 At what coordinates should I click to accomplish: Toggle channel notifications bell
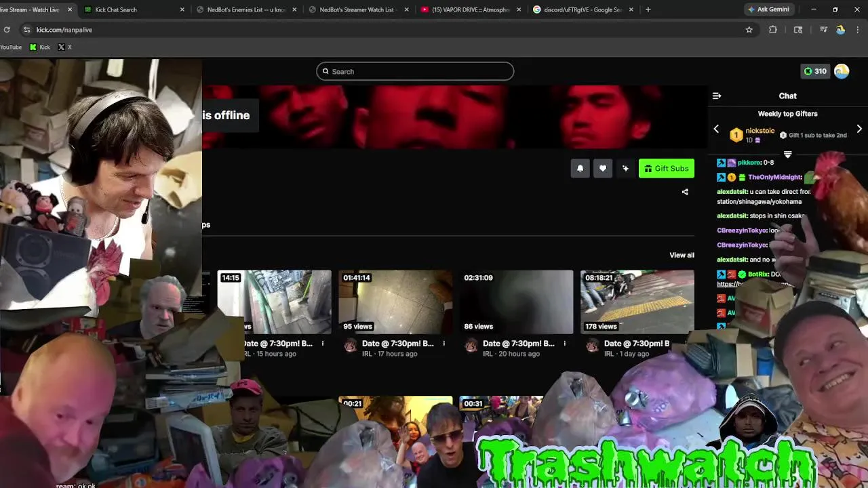coord(580,169)
